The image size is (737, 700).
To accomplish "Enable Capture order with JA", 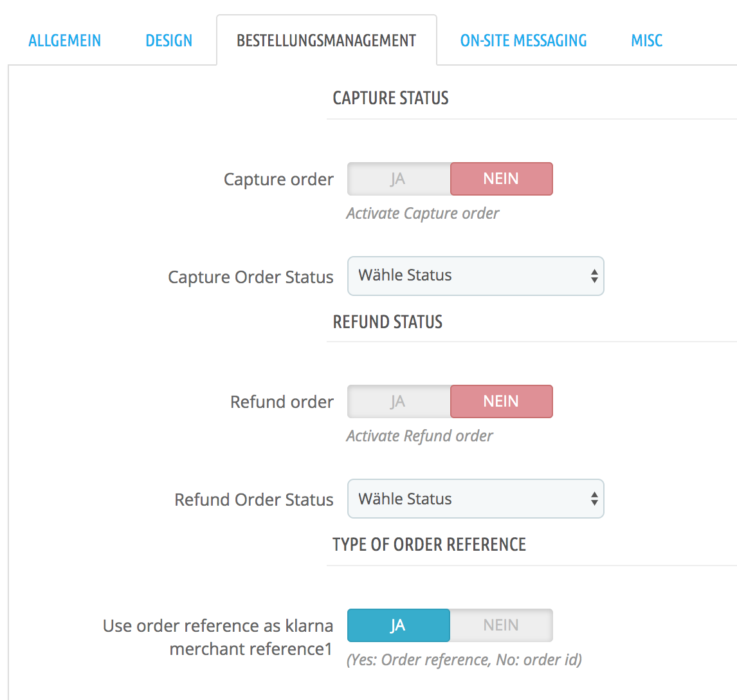I will coord(398,179).
